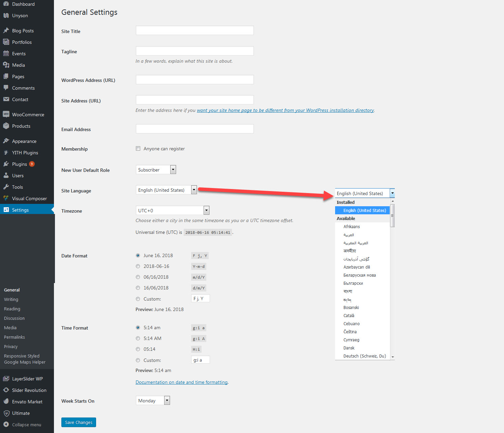The image size is (504, 433).
Task: Click the Products box icon
Action: (x=6, y=126)
